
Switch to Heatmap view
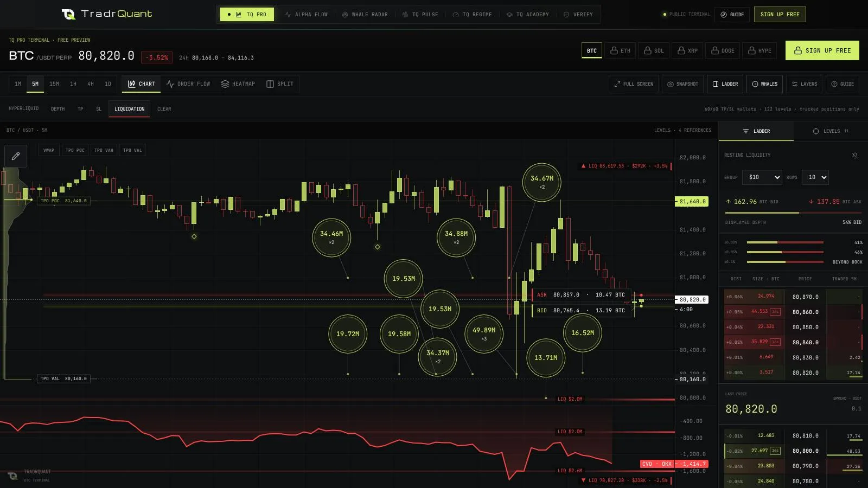(x=238, y=84)
